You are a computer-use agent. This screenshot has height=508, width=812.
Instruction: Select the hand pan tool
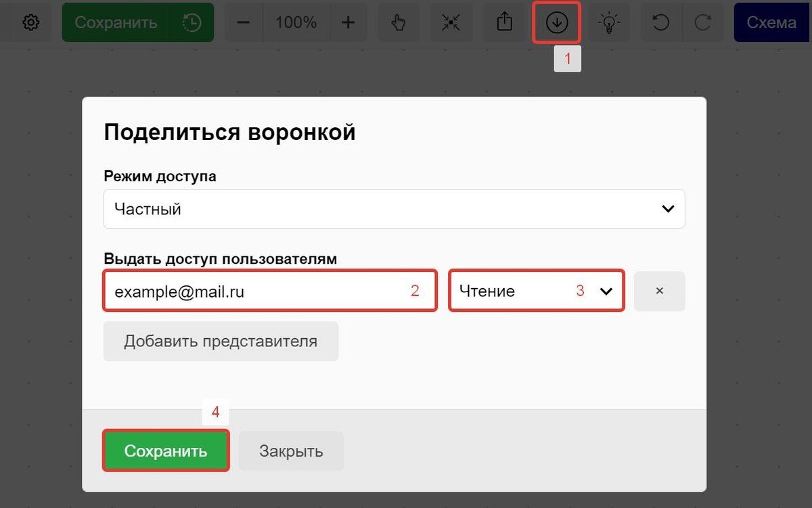(x=399, y=22)
